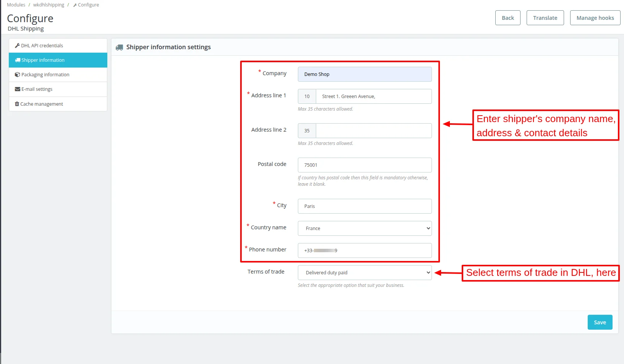Click 'Max 35 characters allowed' under Address line 2
Image resolution: width=624 pixels, height=364 pixels.
(x=325, y=143)
